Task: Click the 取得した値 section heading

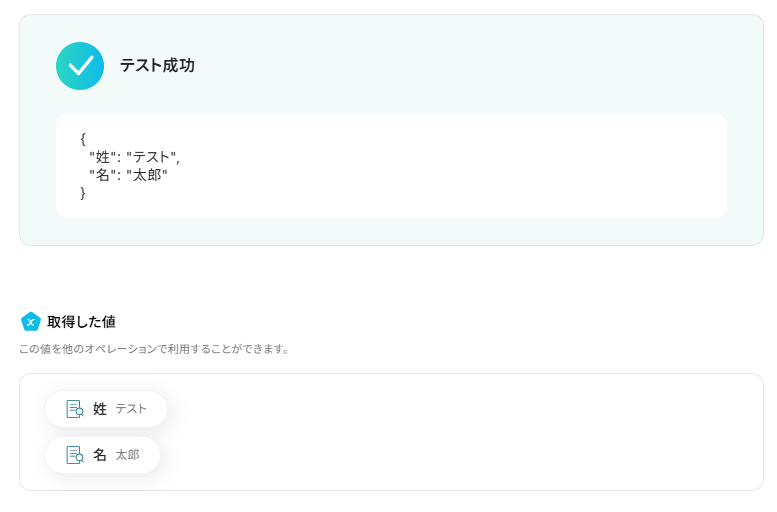Action: 81,322
